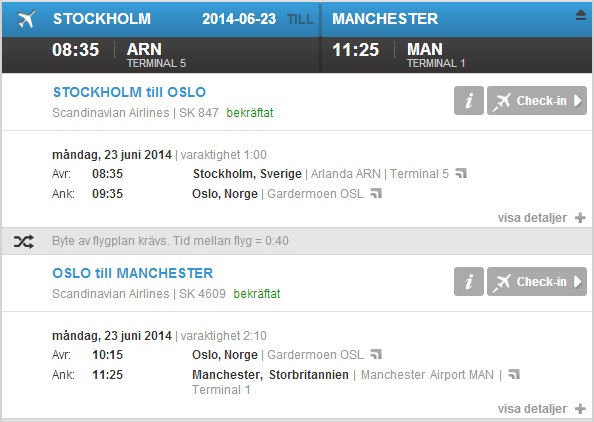The width and height of the screenshot is (594, 422).
Task: Check in for flight SK 4609
Action: coord(537,281)
